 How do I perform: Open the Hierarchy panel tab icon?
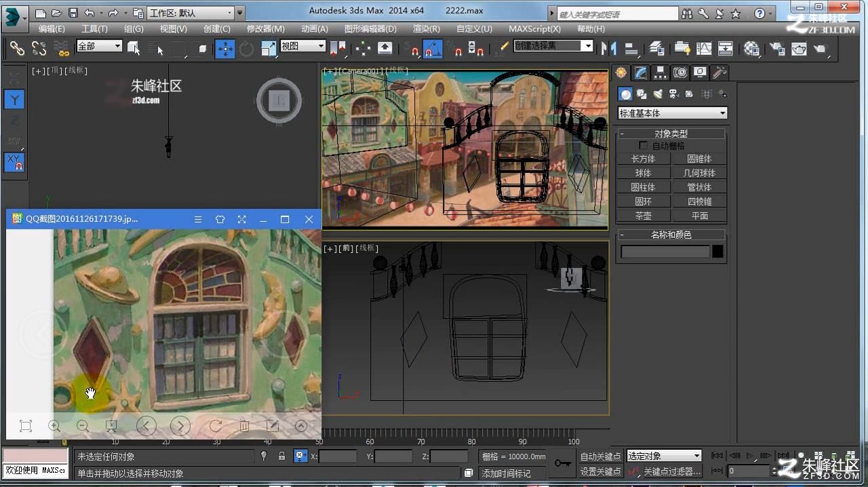click(660, 73)
